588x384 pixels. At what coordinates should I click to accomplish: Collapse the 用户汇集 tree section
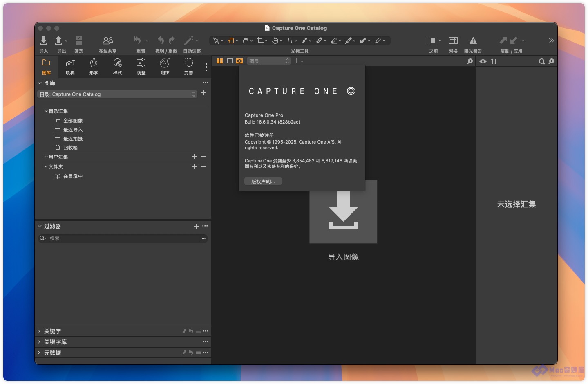coord(46,157)
